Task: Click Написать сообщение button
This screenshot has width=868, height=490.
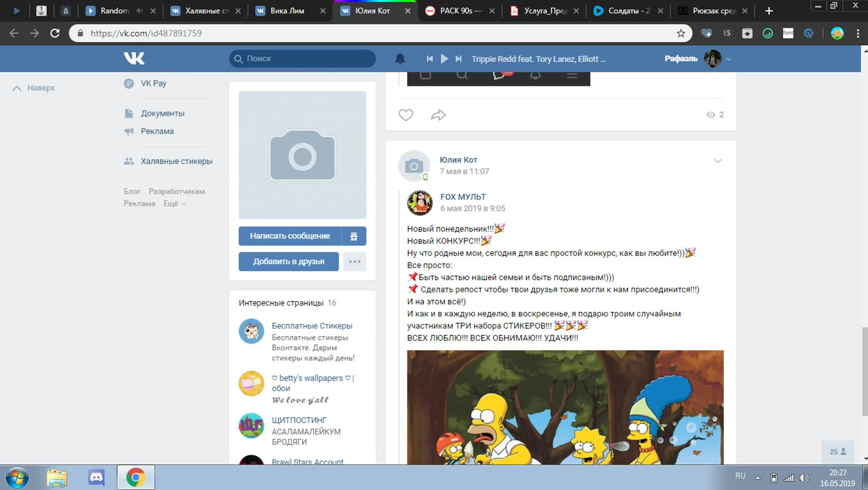Action: [290, 236]
